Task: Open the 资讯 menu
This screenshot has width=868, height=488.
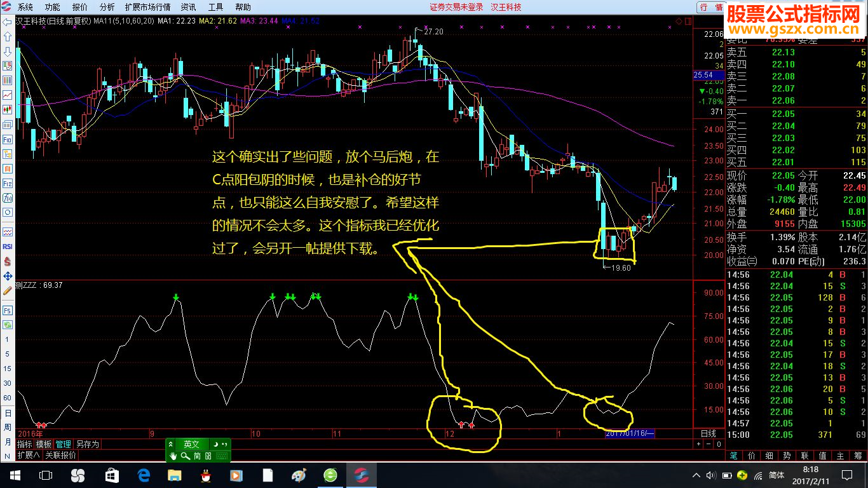Action: (188, 7)
